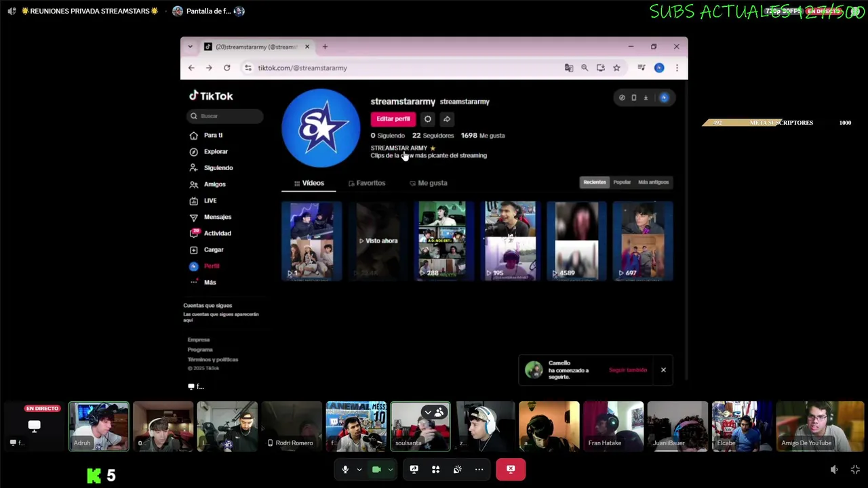Viewport: 868px width, 488px height.
Task: Open the Términos y políticas footer link
Action: pyautogui.click(x=213, y=359)
